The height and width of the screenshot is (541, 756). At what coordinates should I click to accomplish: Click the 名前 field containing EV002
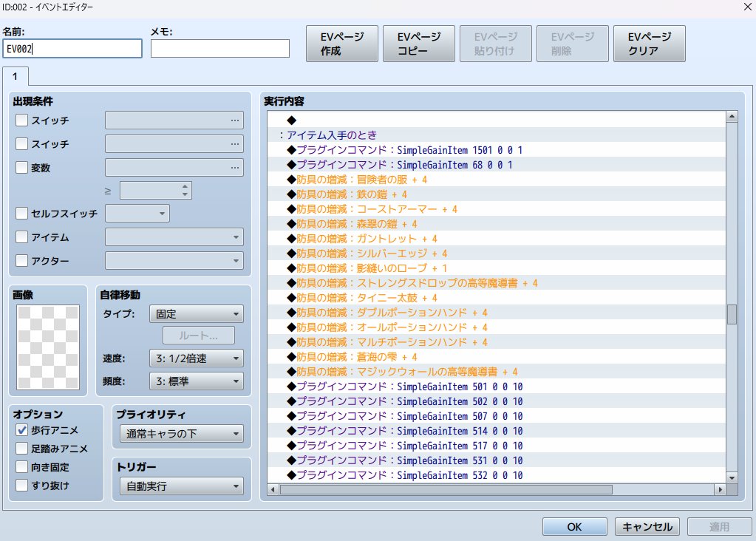click(x=72, y=49)
